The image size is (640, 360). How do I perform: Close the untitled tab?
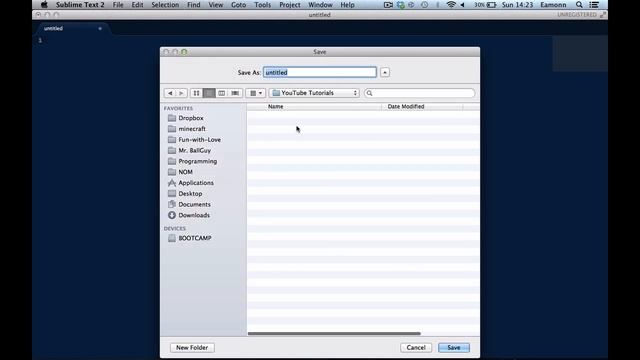100,29
